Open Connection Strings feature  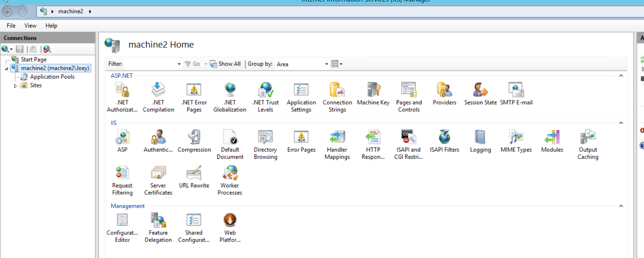point(337,97)
